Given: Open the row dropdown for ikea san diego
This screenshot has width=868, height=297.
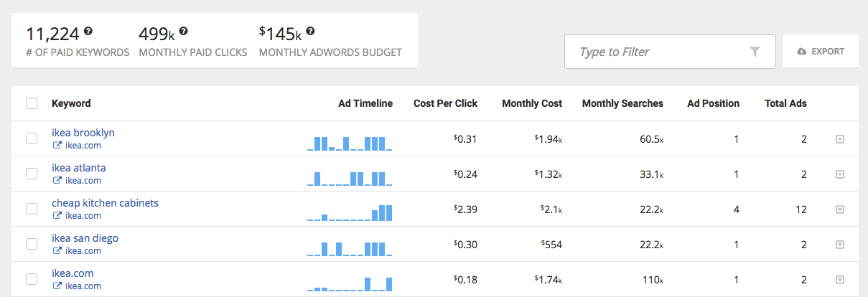Looking at the screenshot, I should 840,245.
